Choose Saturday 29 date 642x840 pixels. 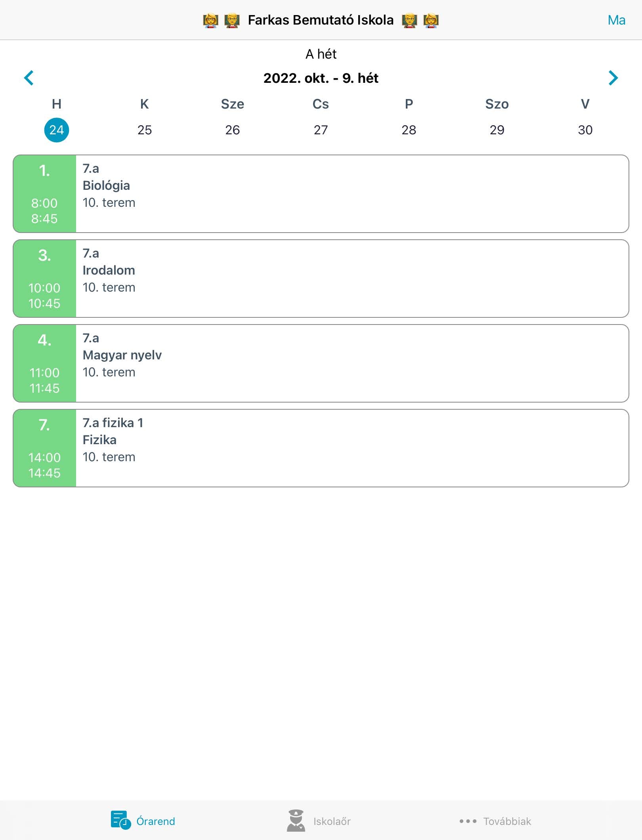tap(497, 130)
